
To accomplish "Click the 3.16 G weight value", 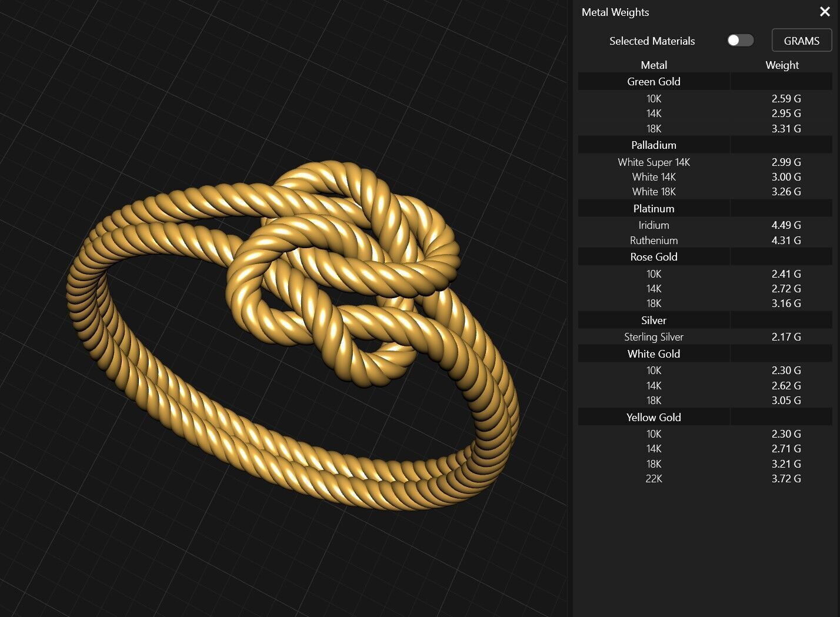I will (x=786, y=304).
